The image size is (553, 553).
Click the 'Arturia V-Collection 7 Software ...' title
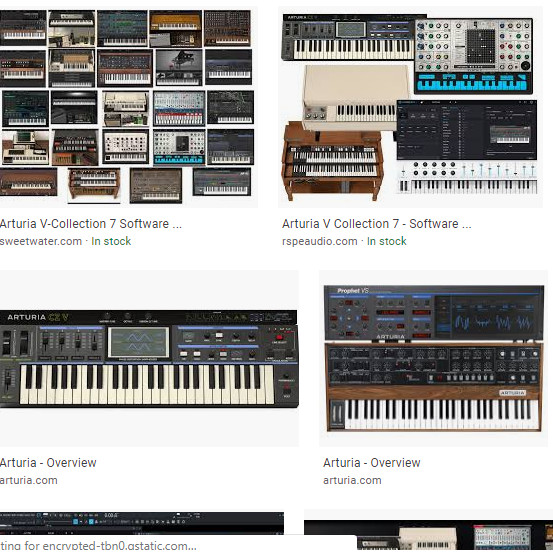91,224
